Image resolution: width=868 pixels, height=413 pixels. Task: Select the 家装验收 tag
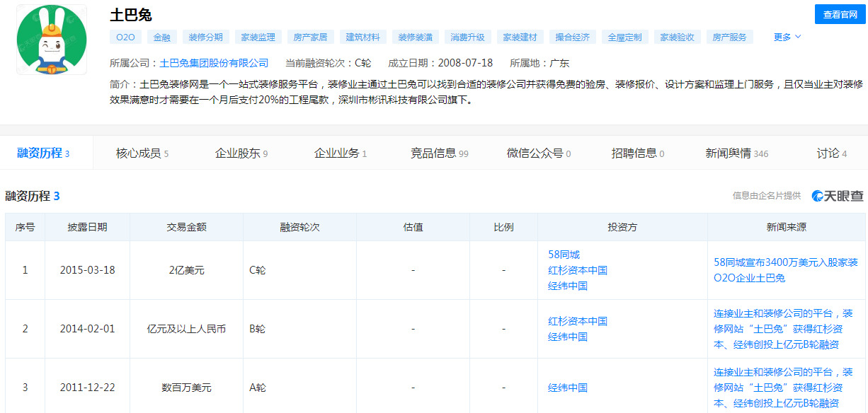(x=677, y=37)
